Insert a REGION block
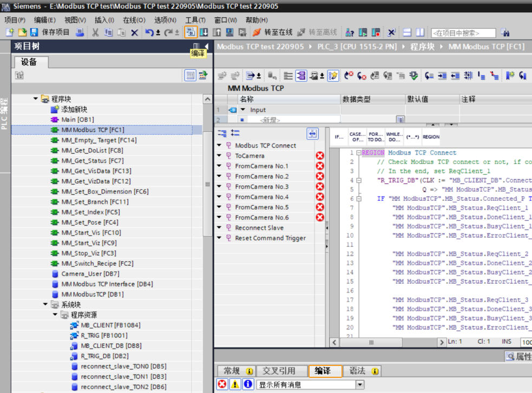This screenshot has width=532, height=393. click(431, 136)
